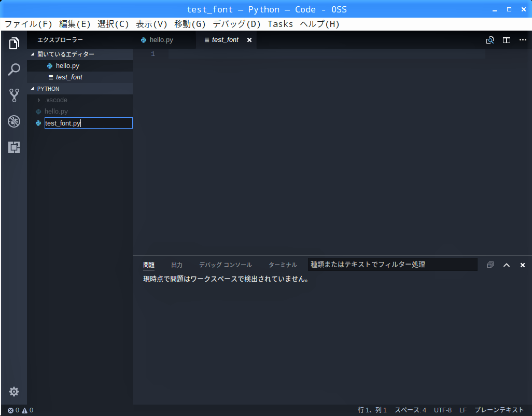The width and height of the screenshot is (532, 416).
Task: Switch to the 出力 panel tab
Action: pyautogui.click(x=177, y=265)
